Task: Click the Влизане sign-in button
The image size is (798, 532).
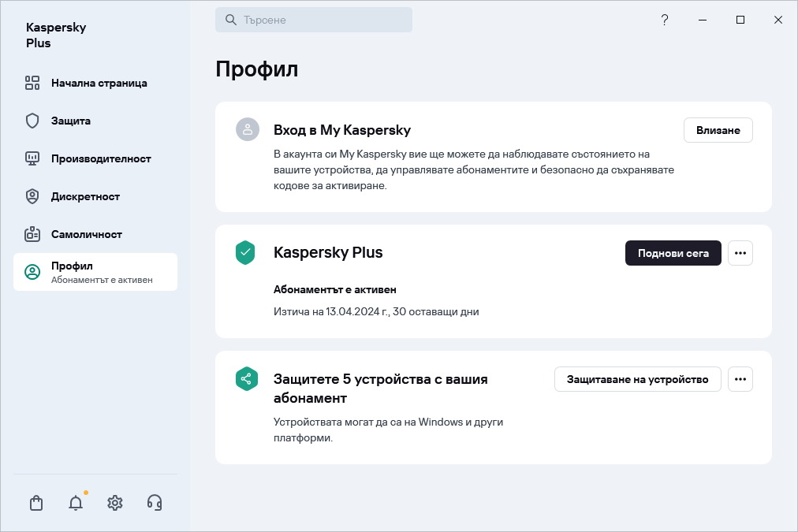Action: coord(718,130)
